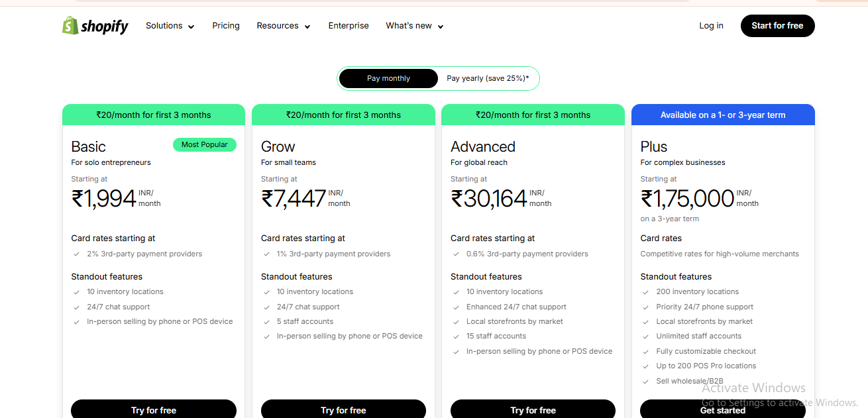Open the Pricing menu item
Image resolution: width=868 pixels, height=418 pixels.
226,26
